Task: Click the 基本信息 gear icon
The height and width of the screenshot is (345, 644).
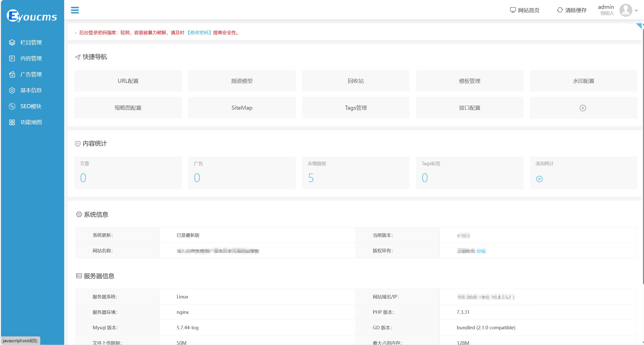Action: click(x=12, y=90)
